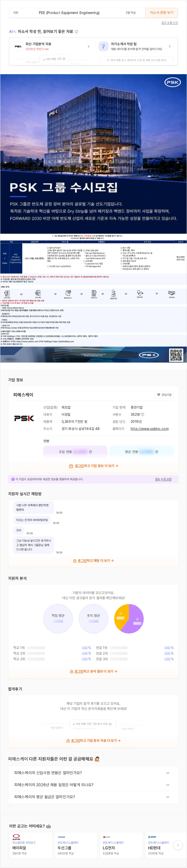Click the chat message 진리
187x868 pixels.
tap(18, 530)
